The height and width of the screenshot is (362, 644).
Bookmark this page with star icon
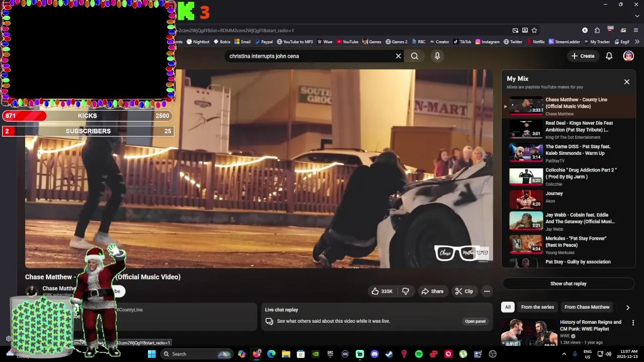tap(534, 30)
